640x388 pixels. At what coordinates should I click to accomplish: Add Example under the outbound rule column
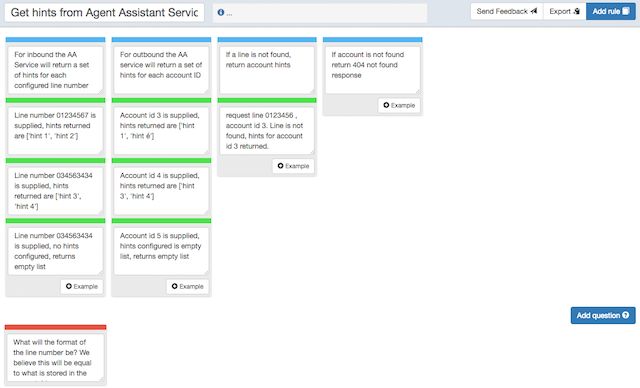tap(188, 286)
